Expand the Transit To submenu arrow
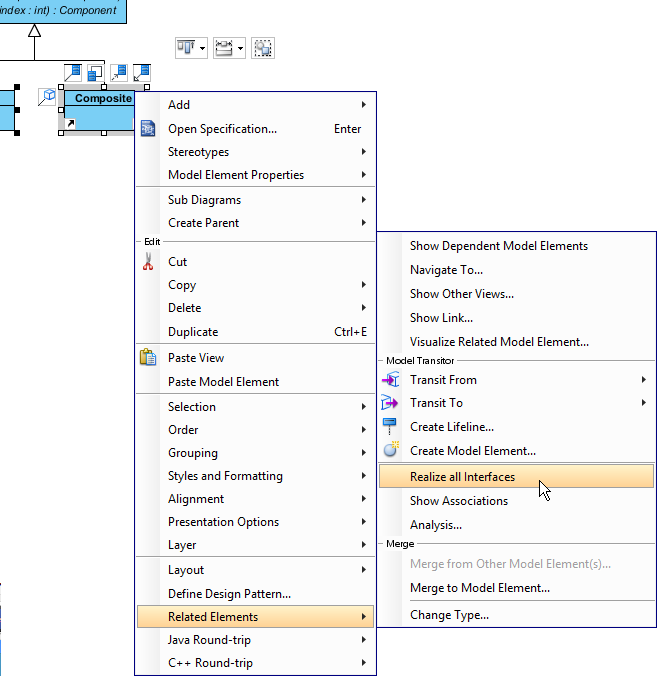The width and height of the screenshot is (657, 676). pos(644,402)
